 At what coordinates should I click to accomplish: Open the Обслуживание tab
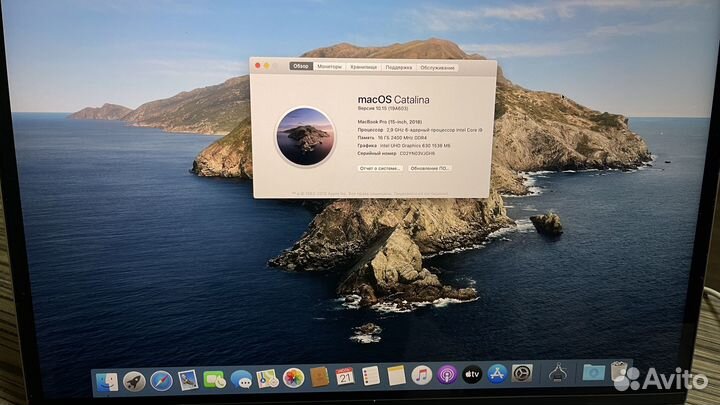[x=437, y=68]
